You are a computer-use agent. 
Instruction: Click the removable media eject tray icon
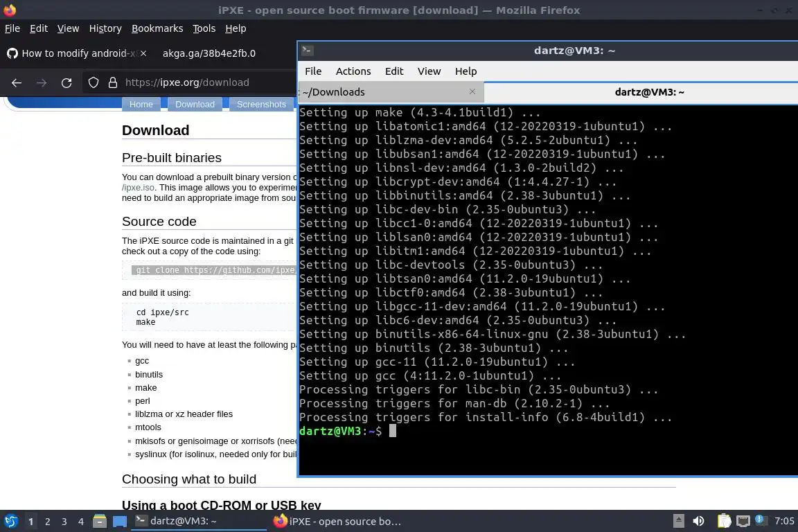point(679,521)
